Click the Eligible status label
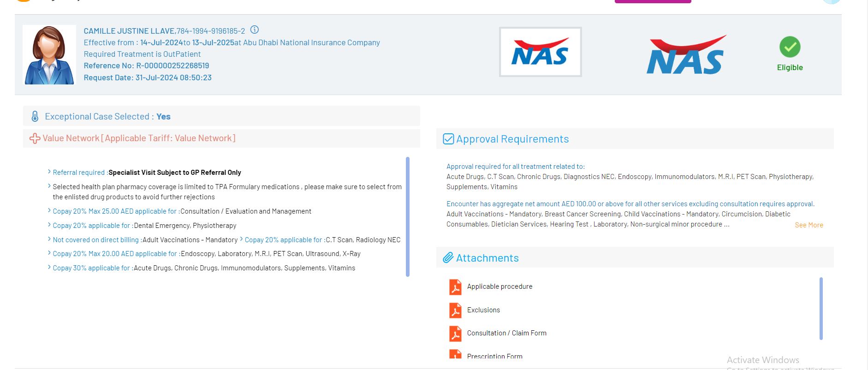Screen dimensions: 868x370 790,67
